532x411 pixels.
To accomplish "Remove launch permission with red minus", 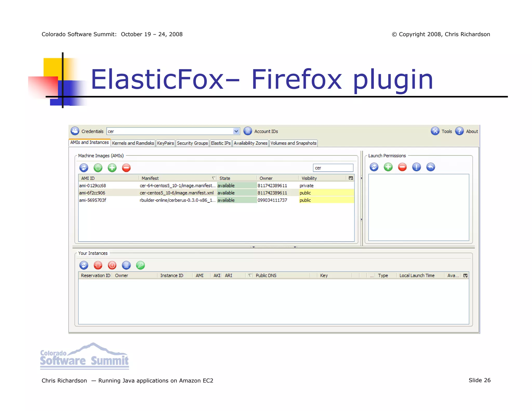I will pos(402,167).
